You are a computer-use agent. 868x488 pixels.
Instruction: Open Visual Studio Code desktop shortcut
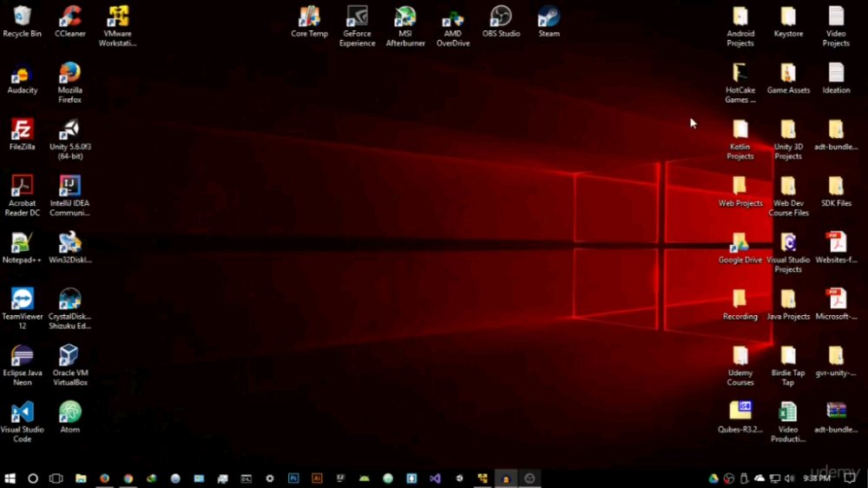23,422
